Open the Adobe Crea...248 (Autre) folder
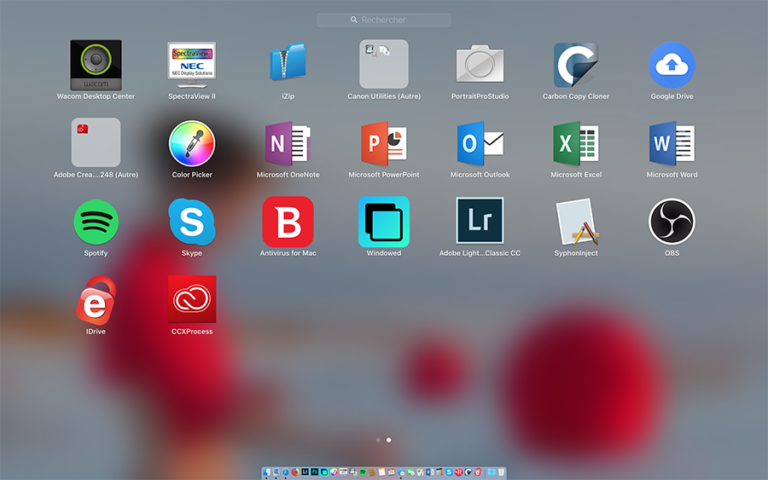Viewport: 768px width, 480px height. click(x=96, y=143)
